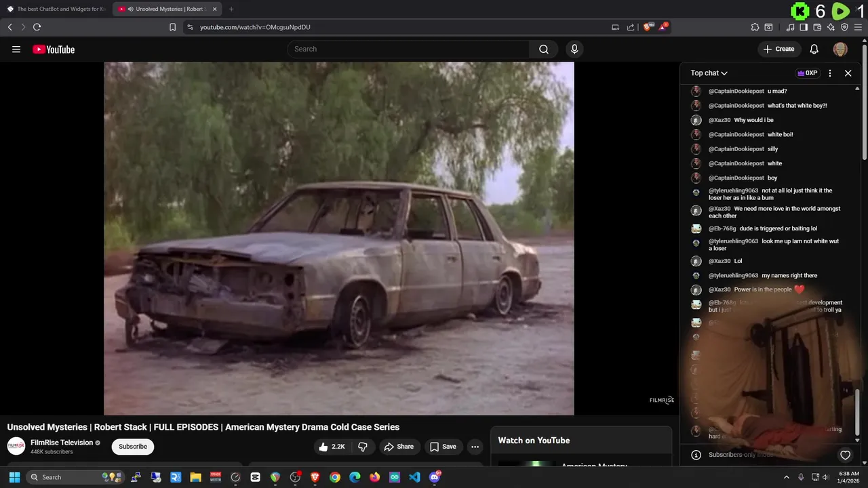Focus the YouTube search field
The image size is (868, 488).
pos(408,49)
